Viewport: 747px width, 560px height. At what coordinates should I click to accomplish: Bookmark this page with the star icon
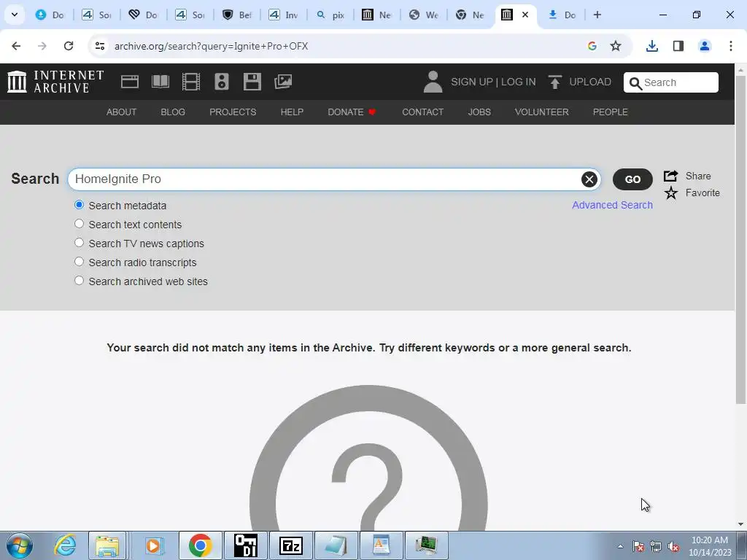coord(616,46)
